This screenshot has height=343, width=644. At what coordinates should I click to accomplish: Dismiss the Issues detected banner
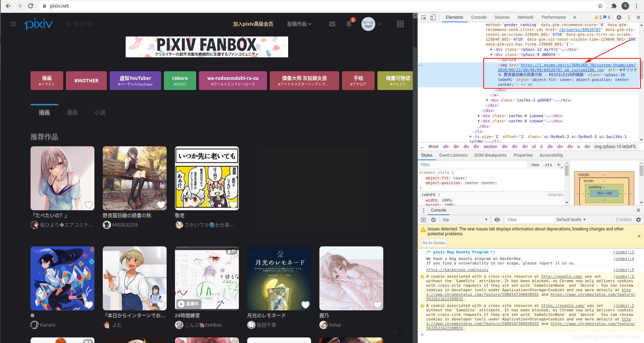639,236
